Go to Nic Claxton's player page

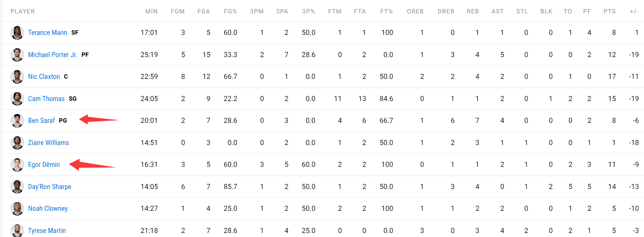point(44,77)
